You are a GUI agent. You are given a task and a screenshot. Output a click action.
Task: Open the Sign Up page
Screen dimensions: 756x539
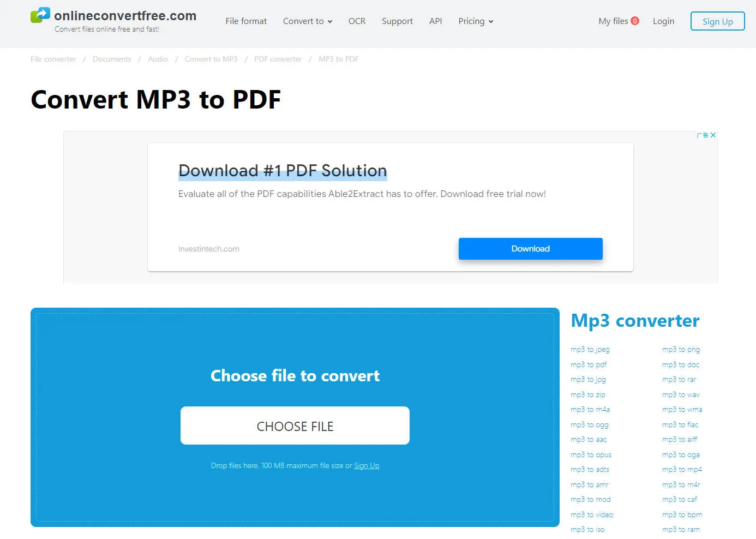tap(717, 21)
